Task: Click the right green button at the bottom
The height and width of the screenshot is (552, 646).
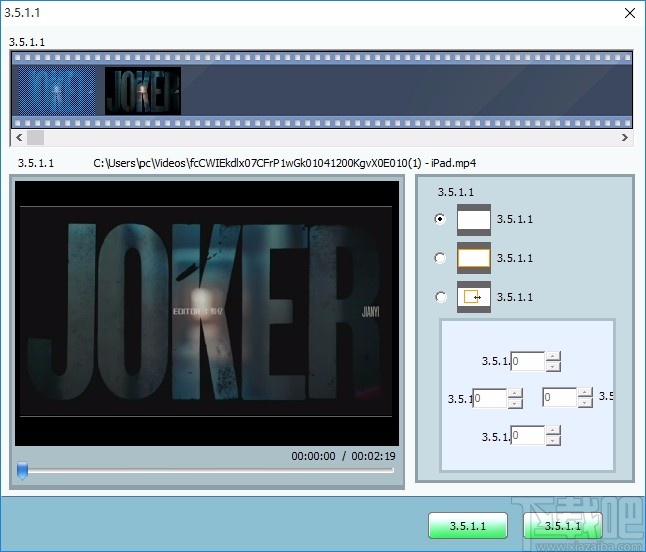Action: [x=563, y=526]
